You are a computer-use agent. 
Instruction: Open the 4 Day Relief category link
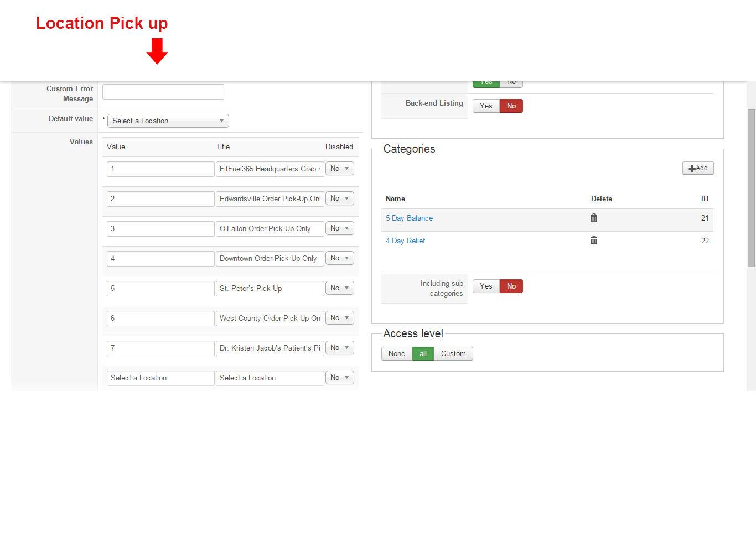pos(405,241)
